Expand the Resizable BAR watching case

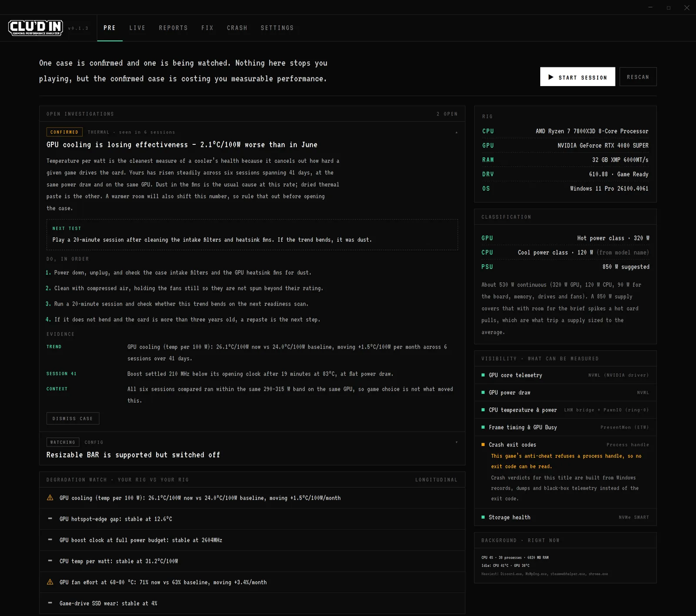tap(456, 442)
